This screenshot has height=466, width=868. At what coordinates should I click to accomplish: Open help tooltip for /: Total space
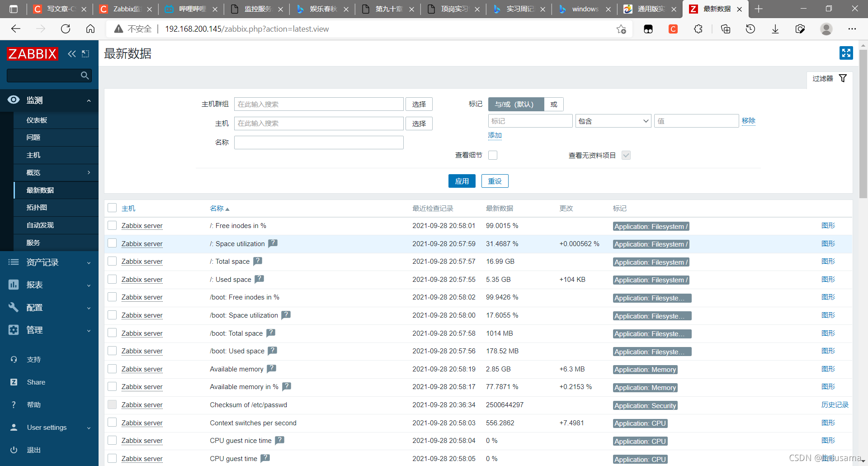tap(258, 261)
